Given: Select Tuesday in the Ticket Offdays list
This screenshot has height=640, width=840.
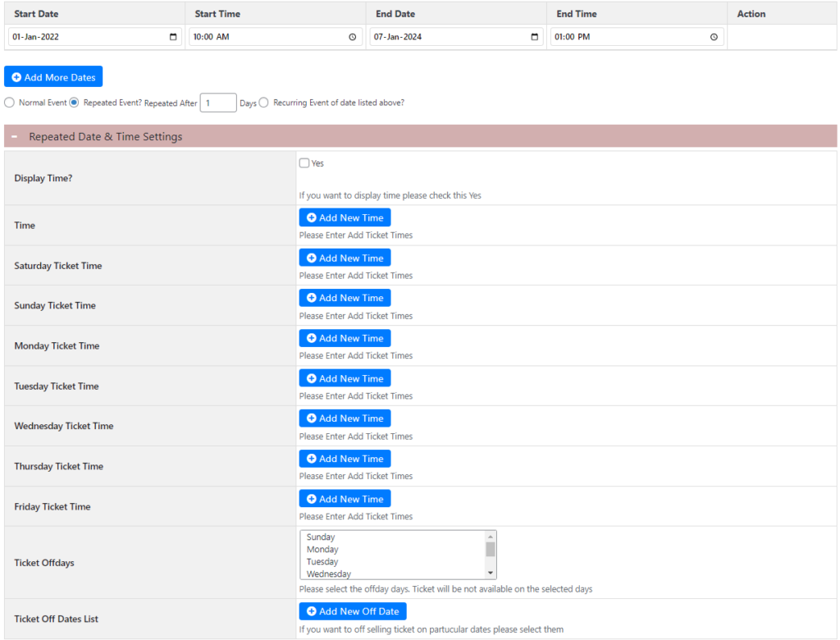Looking at the screenshot, I should coord(322,561).
